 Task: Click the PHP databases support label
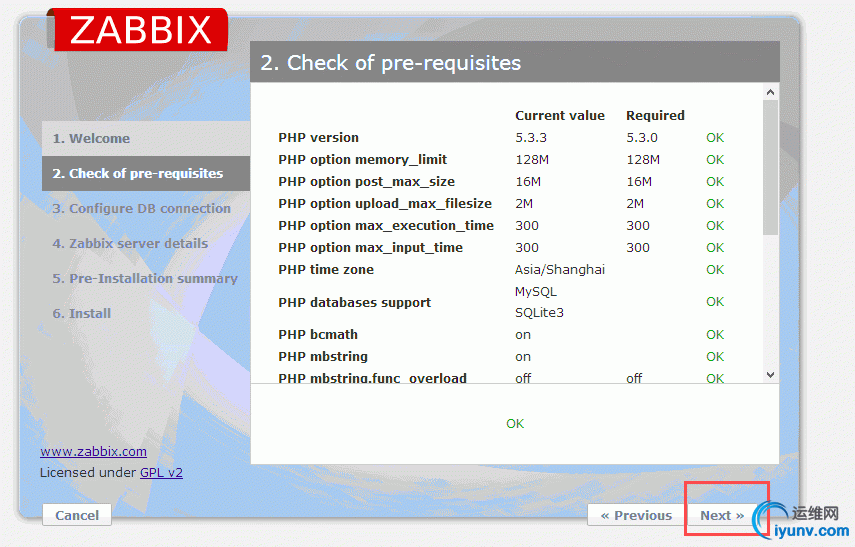click(354, 303)
